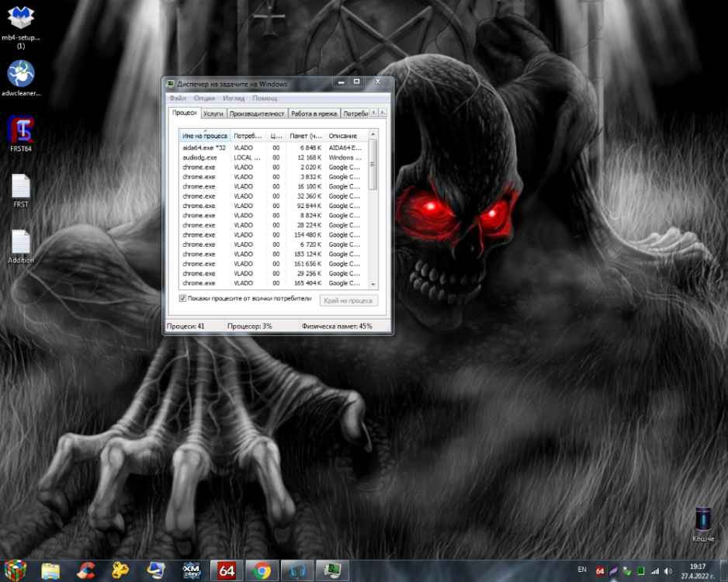This screenshot has width=728, height=582.
Task: Switch to the Потребители tab
Action: [x=355, y=114]
